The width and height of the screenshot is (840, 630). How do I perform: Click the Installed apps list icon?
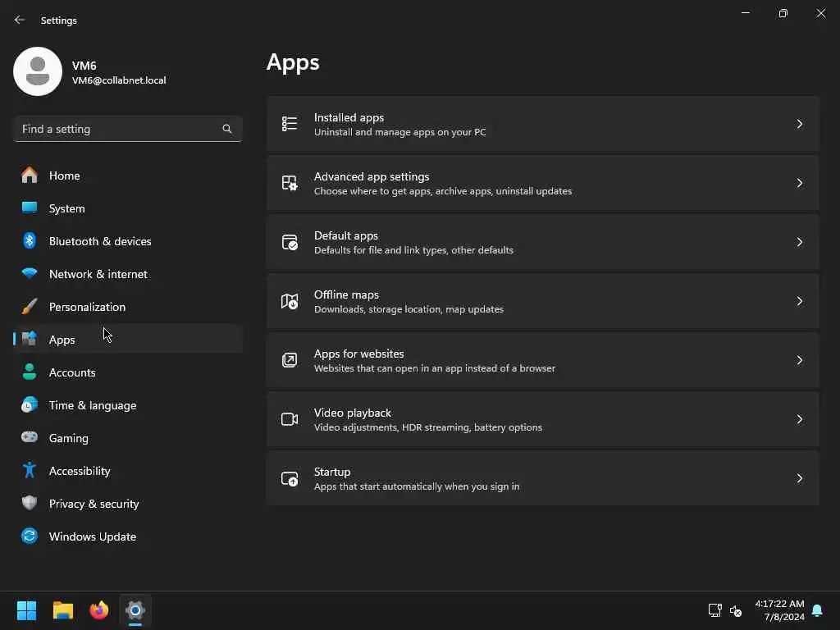(290, 124)
